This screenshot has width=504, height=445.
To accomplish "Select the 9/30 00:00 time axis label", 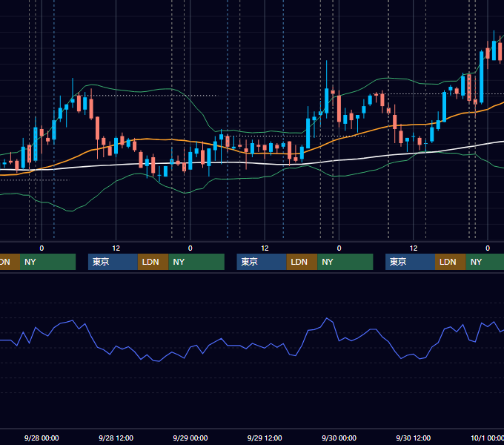I will click(339, 438).
